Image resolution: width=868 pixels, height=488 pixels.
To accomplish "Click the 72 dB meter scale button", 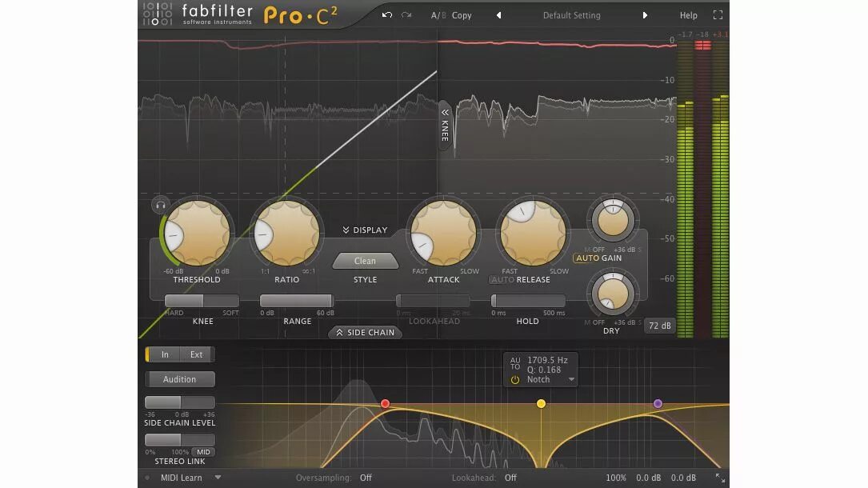I will click(659, 326).
